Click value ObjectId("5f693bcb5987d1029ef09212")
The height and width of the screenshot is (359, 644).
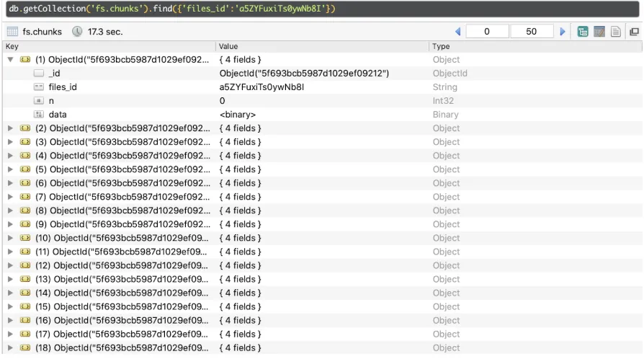304,74
